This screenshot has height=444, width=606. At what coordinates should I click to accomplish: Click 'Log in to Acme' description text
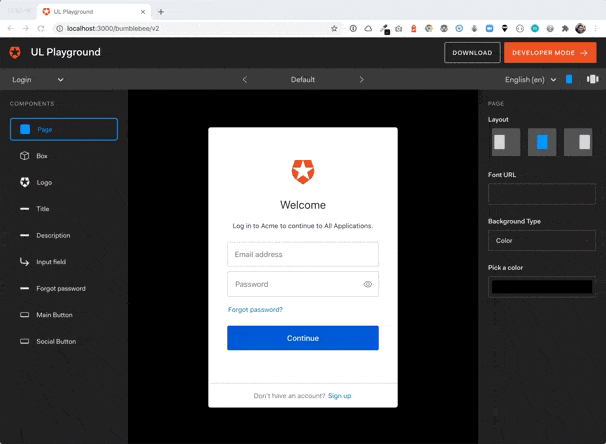tap(303, 226)
